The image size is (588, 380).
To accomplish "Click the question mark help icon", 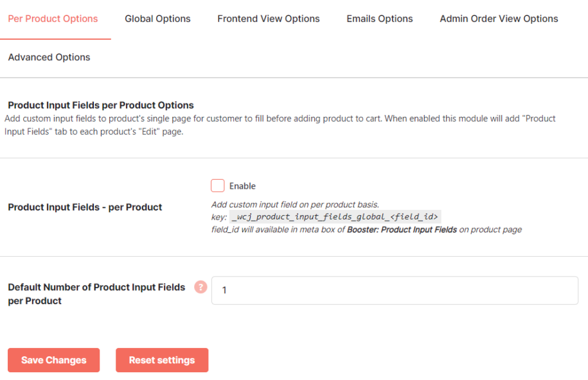I will [x=200, y=287].
